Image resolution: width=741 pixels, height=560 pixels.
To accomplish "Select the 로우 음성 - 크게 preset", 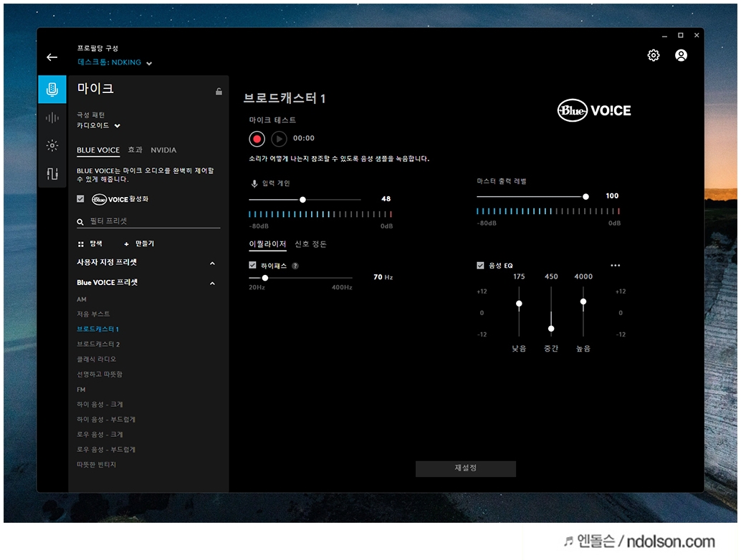I will [x=100, y=435].
